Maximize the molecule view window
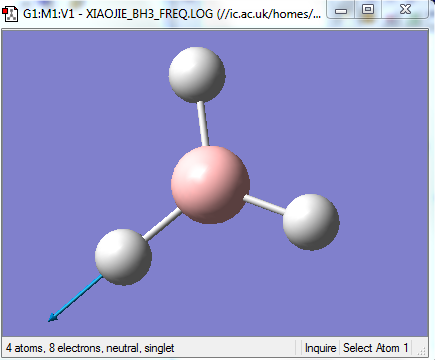The width and height of the screenshot is (435, 360). tap(368, 10)
